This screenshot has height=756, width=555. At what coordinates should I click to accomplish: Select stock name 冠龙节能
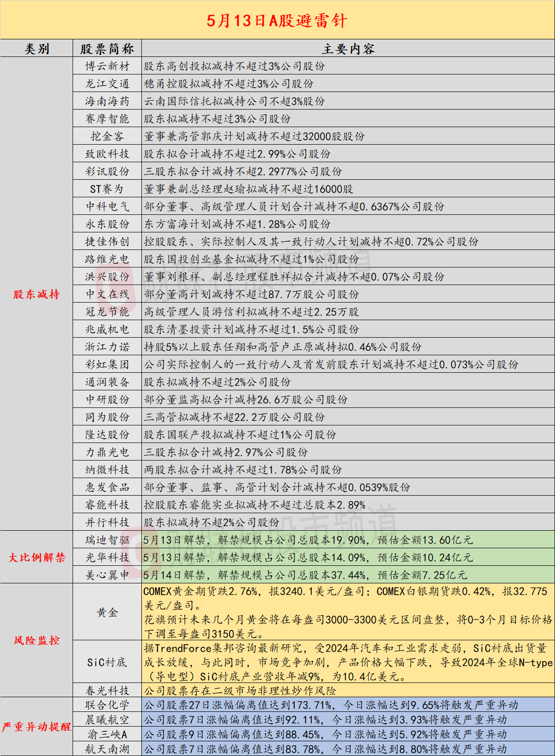tap(107, 312)
